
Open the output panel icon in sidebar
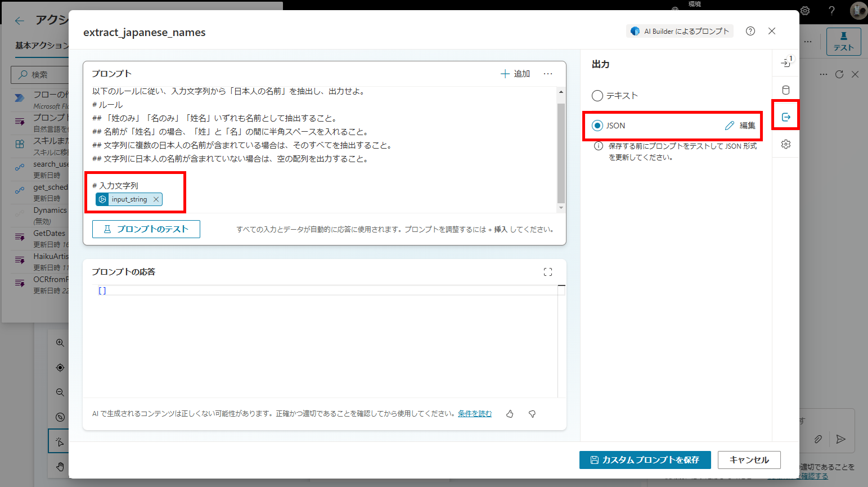pyautogui.click(x=786, y=117)
